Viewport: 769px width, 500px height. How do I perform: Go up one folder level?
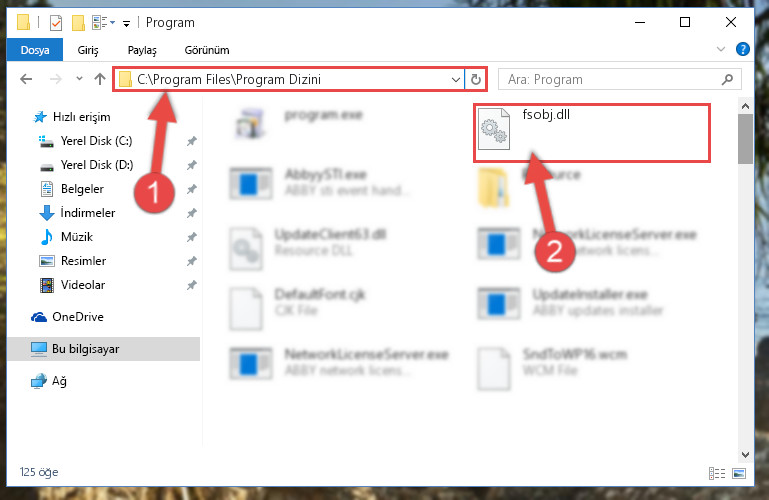pos(100,79)
